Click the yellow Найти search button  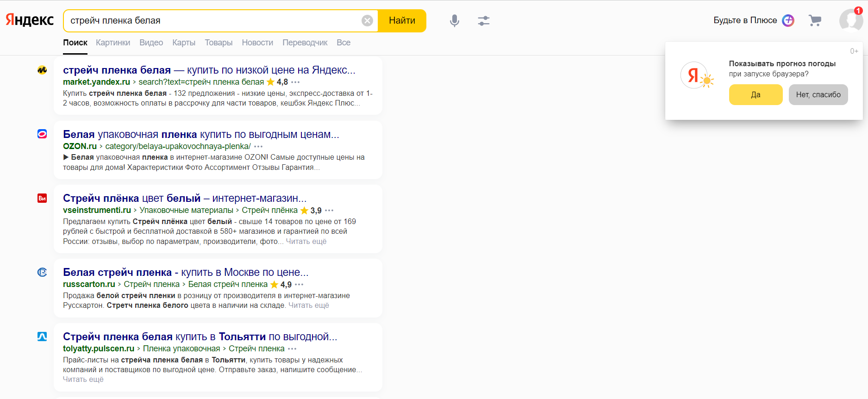(402, 21)
